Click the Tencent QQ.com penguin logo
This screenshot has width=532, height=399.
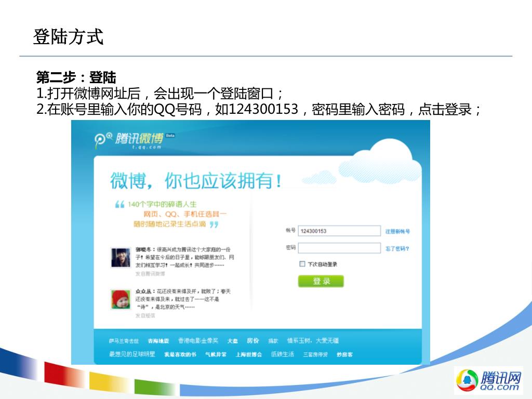pyautogui.click(x=488, y=380)
